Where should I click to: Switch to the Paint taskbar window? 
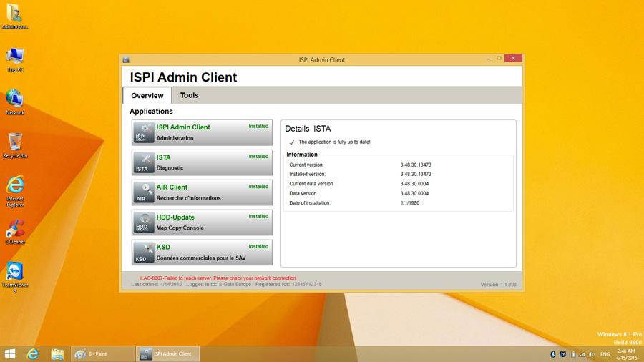tap(102, 354)
